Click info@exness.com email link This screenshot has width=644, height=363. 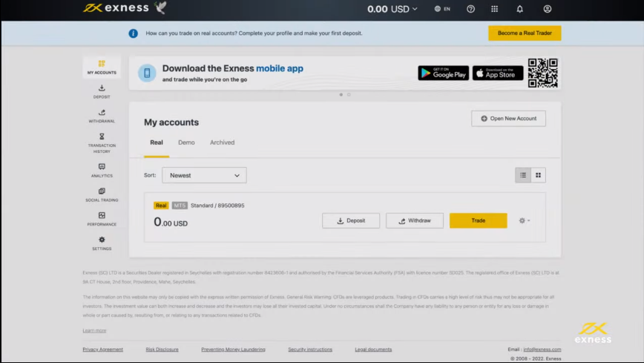(x=542, y=350)
